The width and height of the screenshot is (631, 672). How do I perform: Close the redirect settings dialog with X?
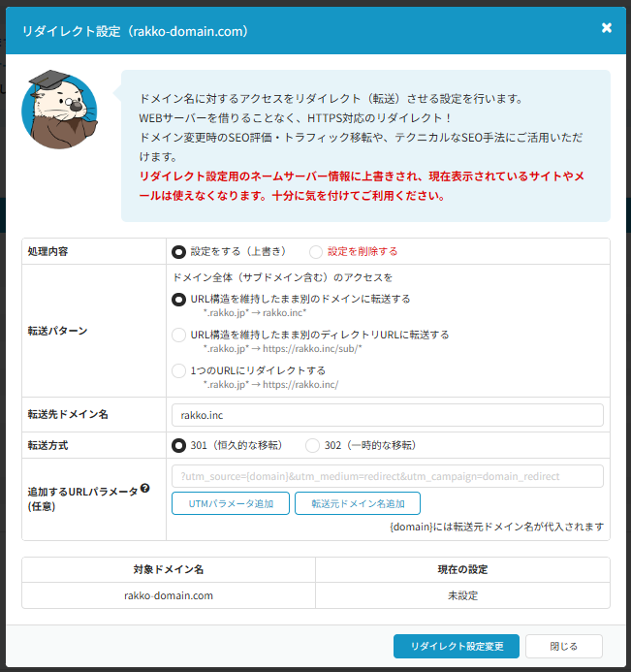click(x=607, y=28)
